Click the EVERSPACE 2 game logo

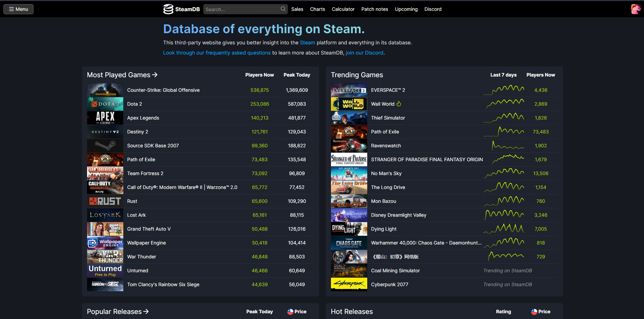[349, 90]
